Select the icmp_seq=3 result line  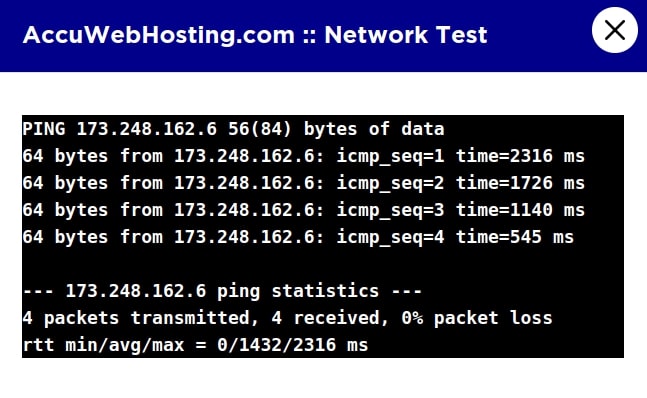click(304, 210)
